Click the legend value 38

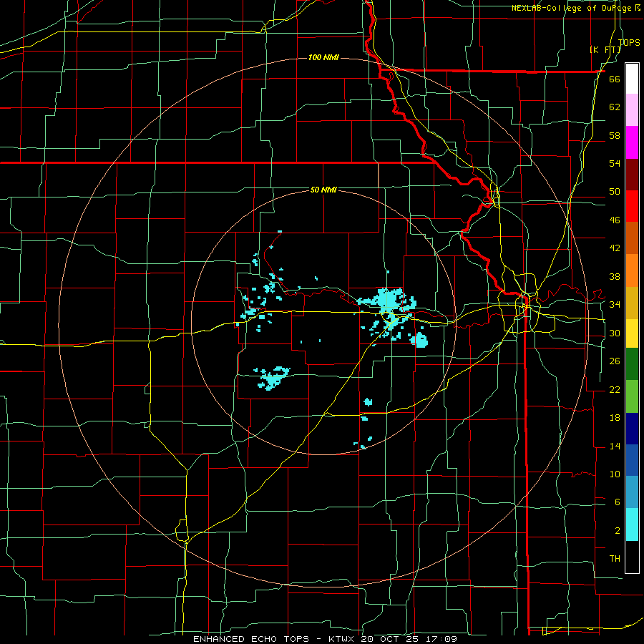point(615,276)
